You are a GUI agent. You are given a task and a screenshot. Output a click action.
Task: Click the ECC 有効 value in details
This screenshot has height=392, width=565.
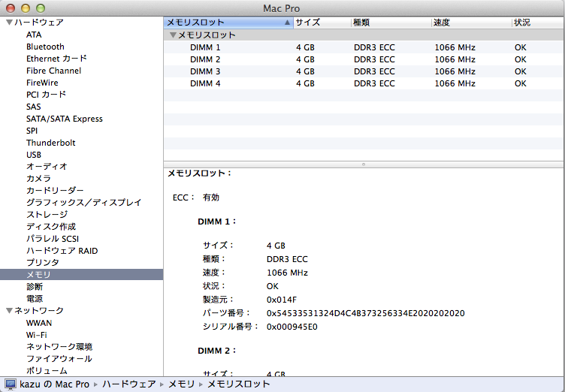point(211,197)
